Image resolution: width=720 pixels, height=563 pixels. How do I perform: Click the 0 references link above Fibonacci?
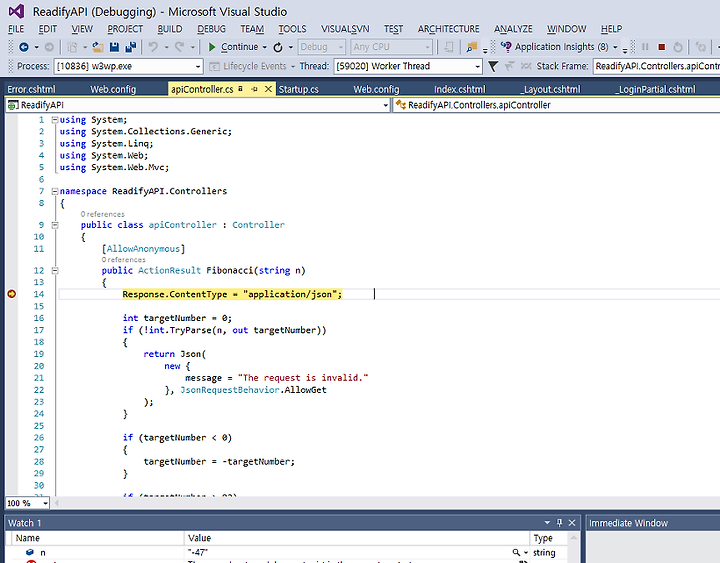pyautogui.click(x=124, y=259)
